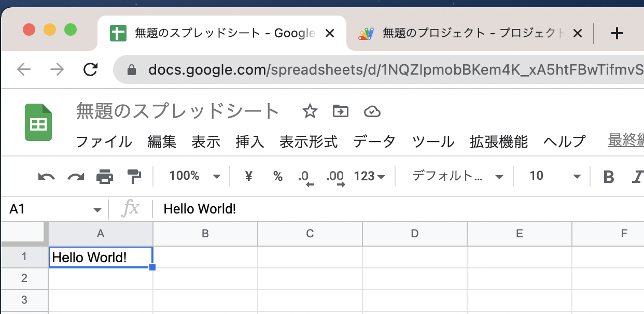This screenshot has width=644, height=314.
Task: Click the spreadsheet title 無題のスプレッドシート
Action: coord(178,111)
